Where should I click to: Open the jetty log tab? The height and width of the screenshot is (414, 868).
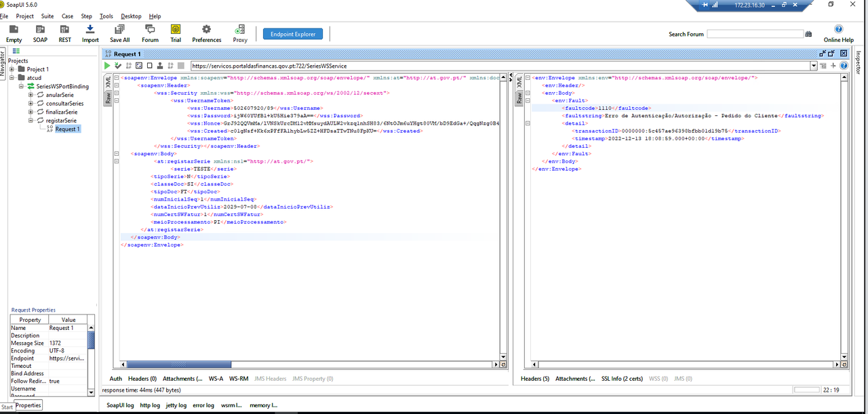pyautogui.click(x=176, y=405)
